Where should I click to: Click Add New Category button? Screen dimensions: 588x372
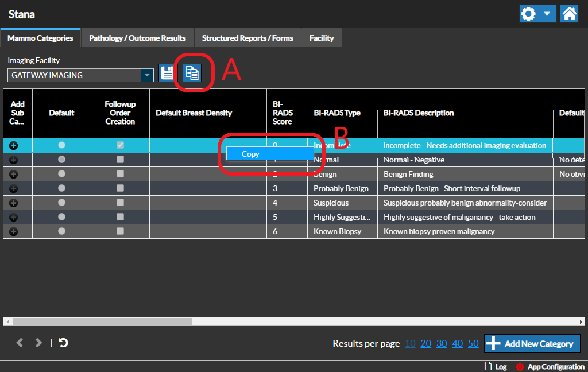click(532, 343)
